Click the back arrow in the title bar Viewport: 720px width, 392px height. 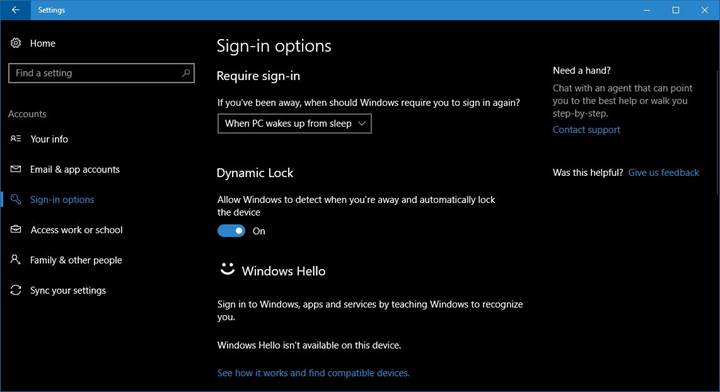15,10
